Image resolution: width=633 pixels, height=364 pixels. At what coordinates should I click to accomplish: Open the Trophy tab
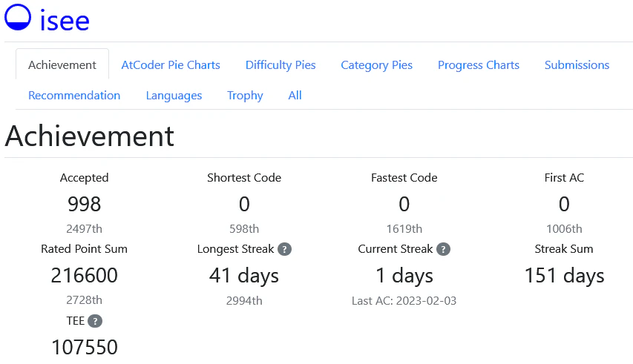pos(245,96)
